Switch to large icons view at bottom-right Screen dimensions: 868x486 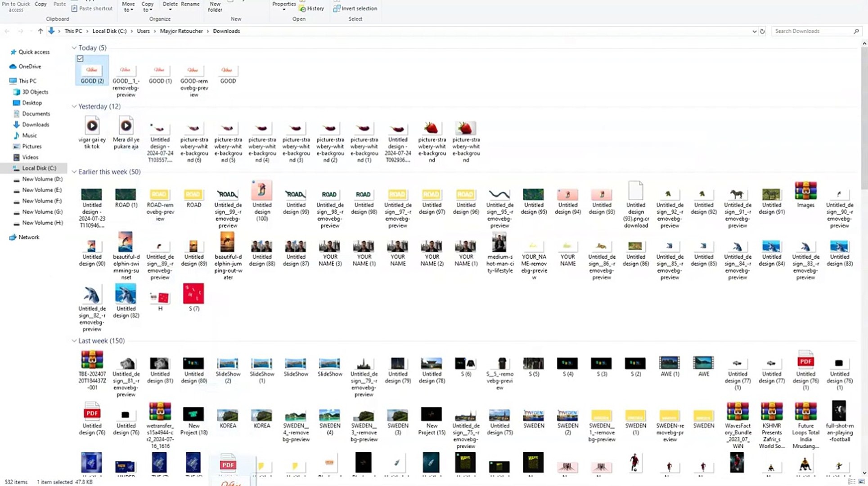coord(861,481)
